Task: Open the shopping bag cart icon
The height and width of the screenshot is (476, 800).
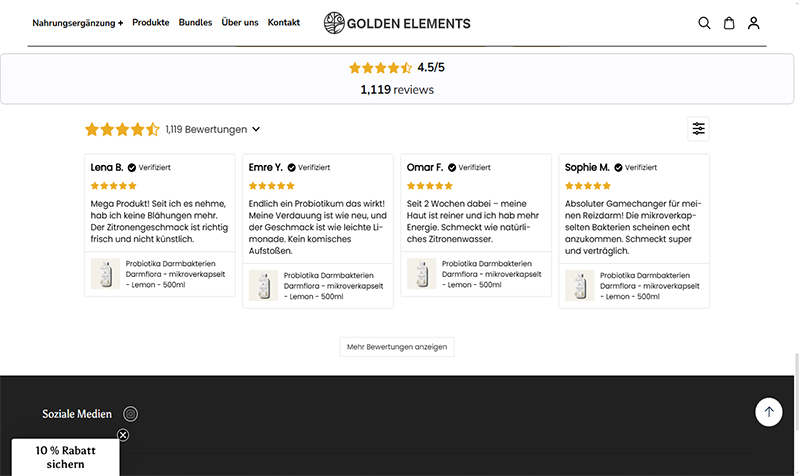Action: pos(729,23)
